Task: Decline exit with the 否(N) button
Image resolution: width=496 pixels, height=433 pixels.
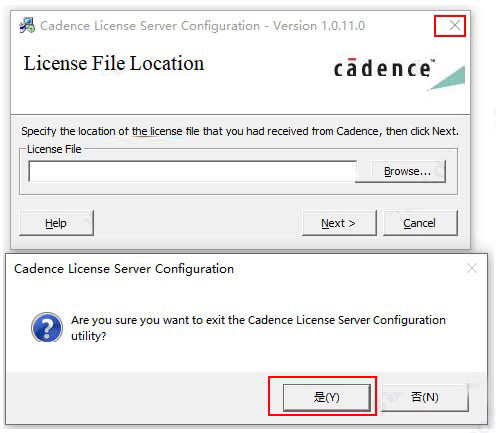Action: 425,397
